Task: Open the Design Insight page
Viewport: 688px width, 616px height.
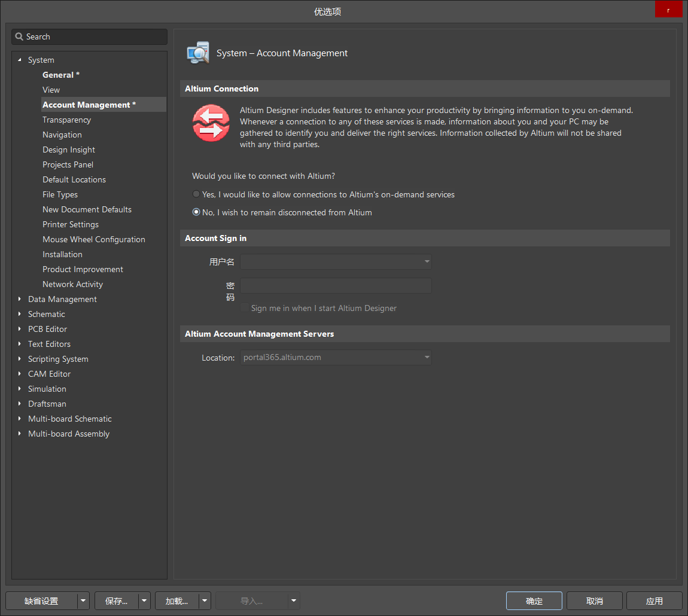Action: pos(68,149)
